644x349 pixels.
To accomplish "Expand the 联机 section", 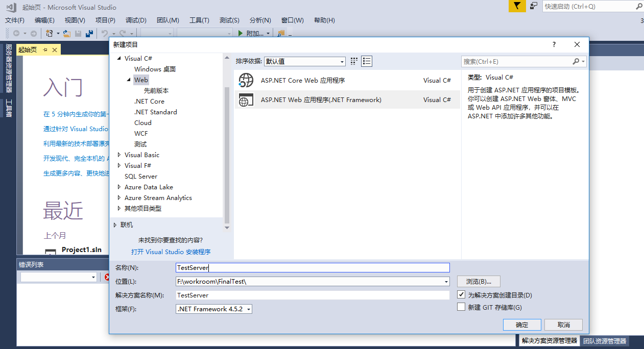I will coord(115,225).
